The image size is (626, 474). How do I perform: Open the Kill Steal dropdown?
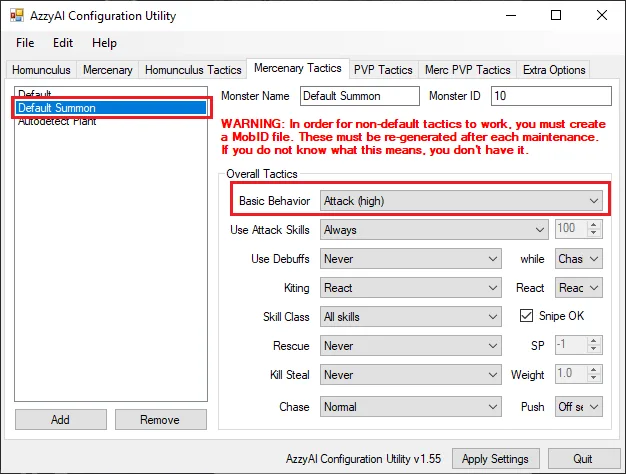[x=410, y=375]
